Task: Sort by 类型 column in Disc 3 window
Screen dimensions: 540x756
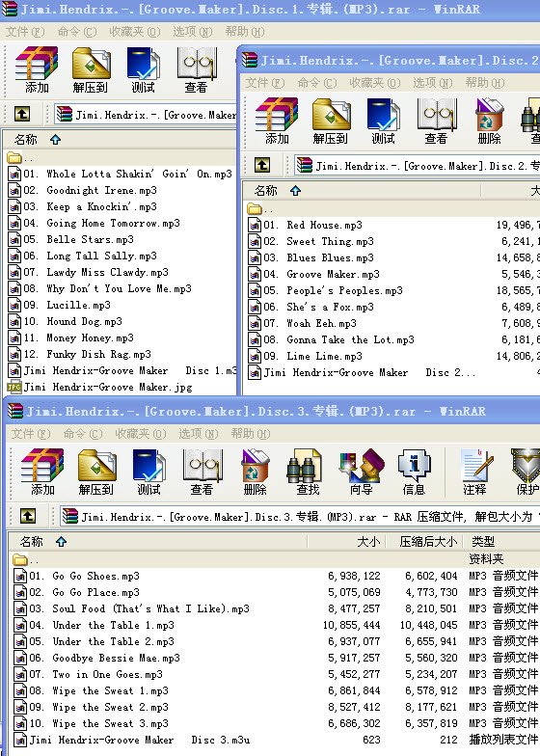Action: [x=501, y=542]
